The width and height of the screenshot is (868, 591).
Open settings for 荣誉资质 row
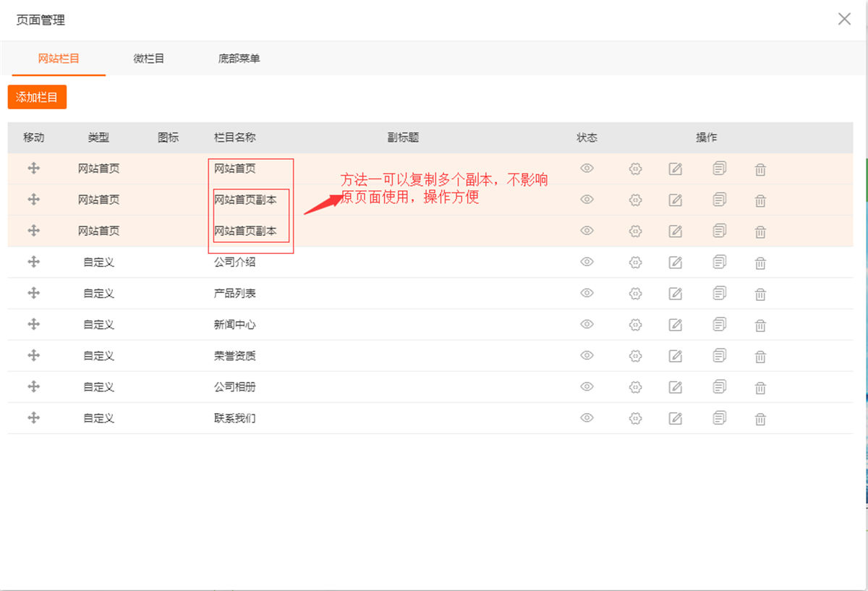pyautogui.click(x=635, y=356)
